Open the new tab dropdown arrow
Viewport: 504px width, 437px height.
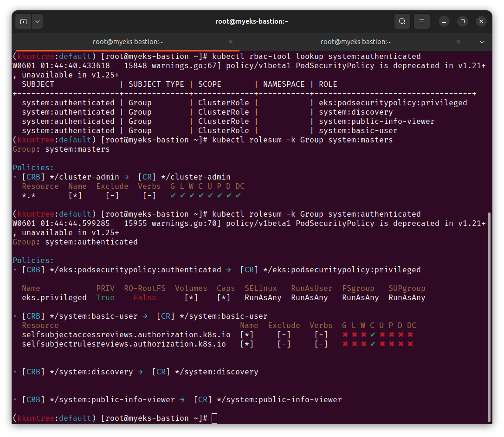(37, 21)
